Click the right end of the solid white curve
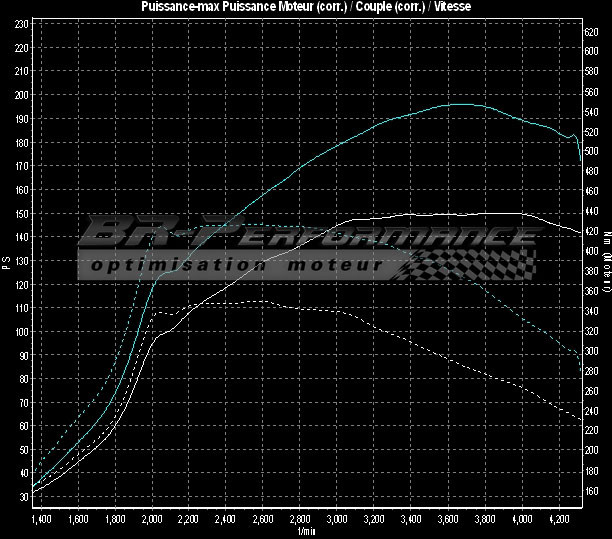Image resolution: width=612 pixels, height=539 pixels. coord(580,233)
